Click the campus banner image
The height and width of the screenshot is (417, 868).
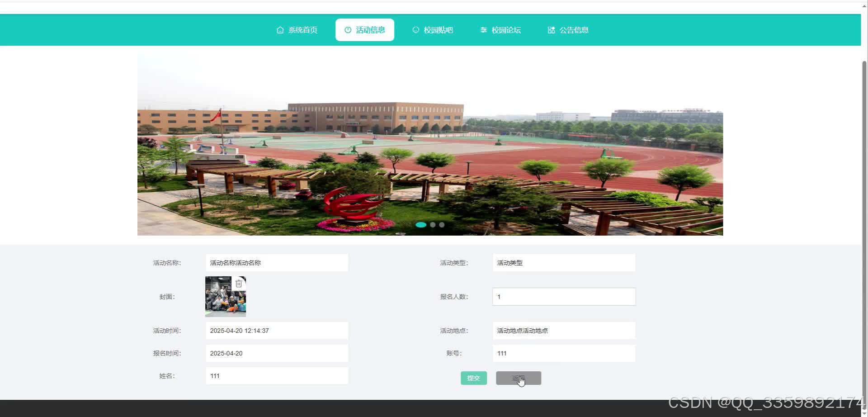coord(430,145)
